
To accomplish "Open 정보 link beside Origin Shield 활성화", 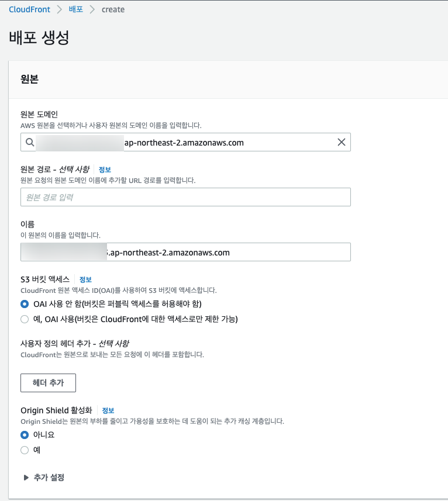I will [108, 410].
